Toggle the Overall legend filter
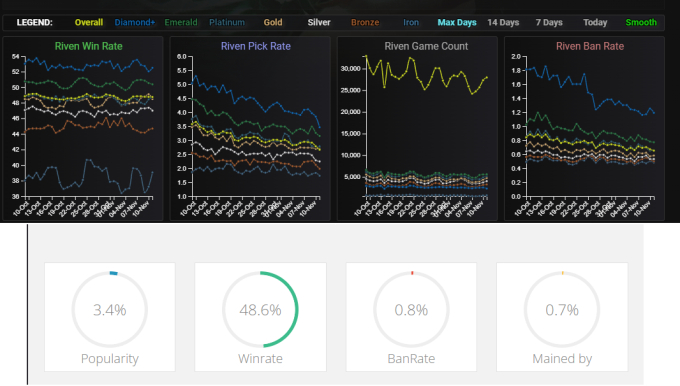 pos(88,23)
